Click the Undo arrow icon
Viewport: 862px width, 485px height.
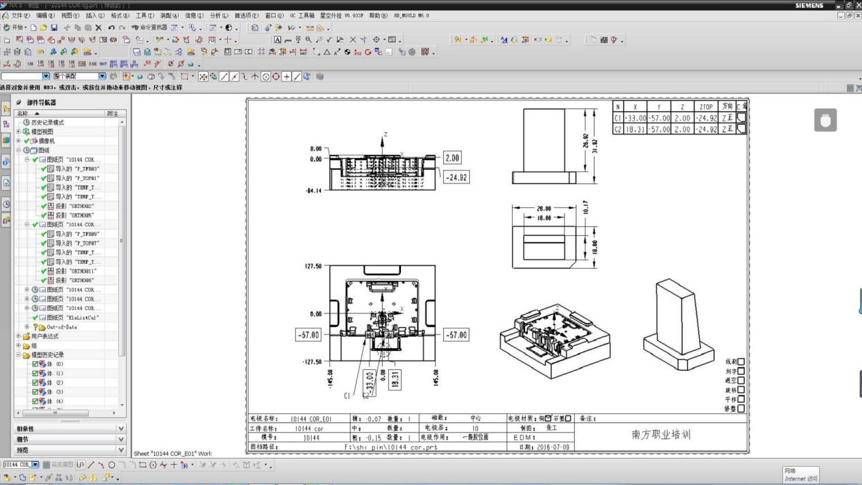click(112, 27)
